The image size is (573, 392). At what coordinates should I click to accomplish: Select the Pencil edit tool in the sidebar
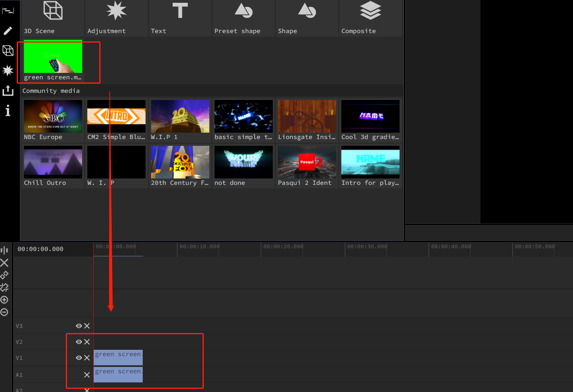8,31
